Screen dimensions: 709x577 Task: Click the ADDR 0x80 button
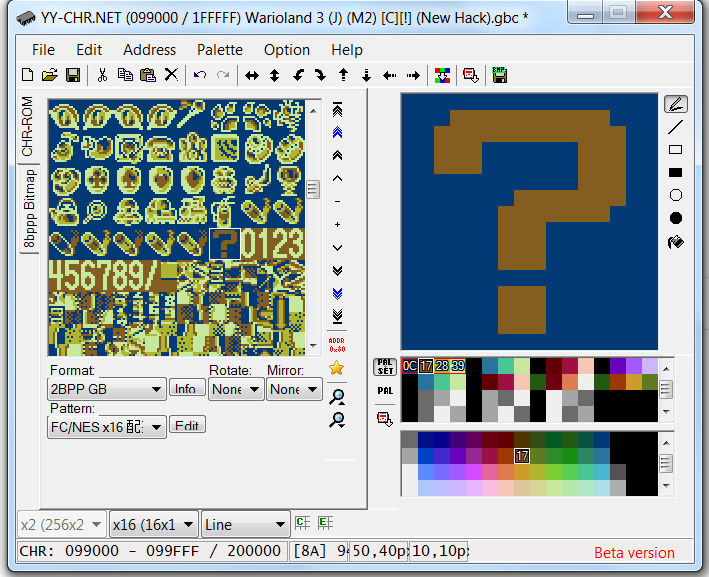337,345
